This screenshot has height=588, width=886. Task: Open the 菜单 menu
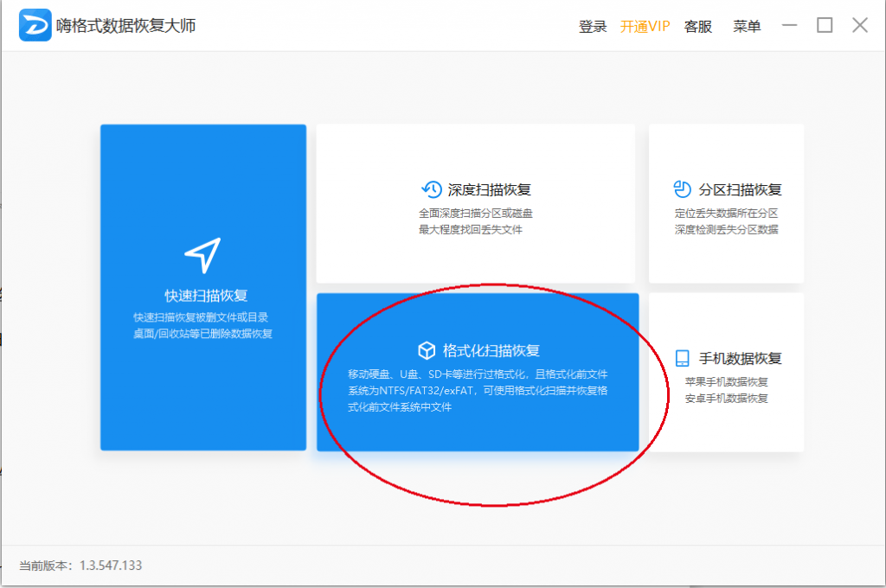point(747,27)
